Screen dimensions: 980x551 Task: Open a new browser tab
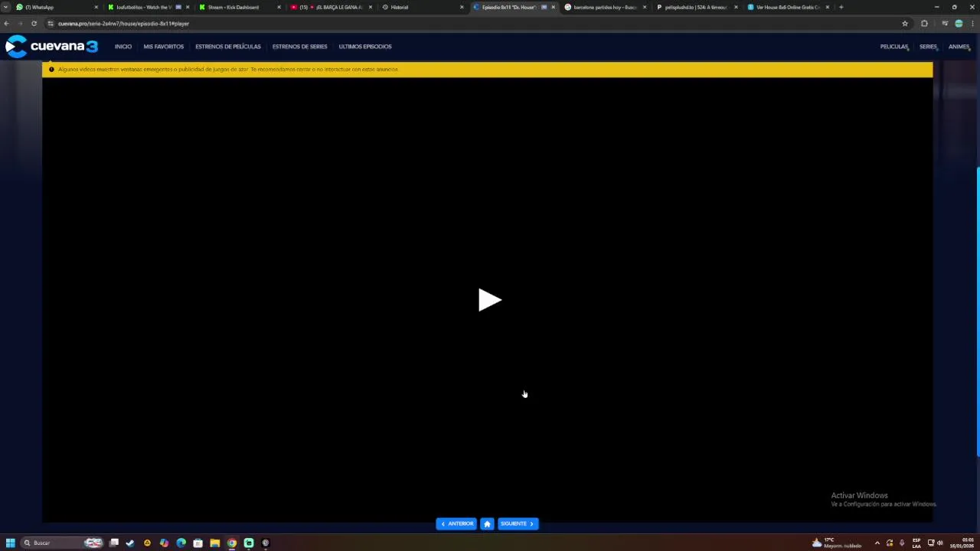pyautogui.click(x=841, y=7)
